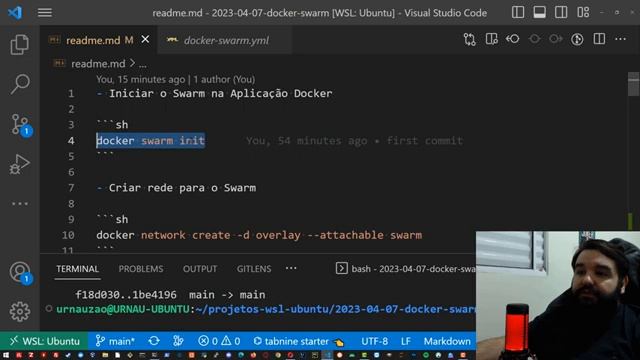This screenshot has height=360, width=640.
Task: Select the OUTPUT panel tab
Action: tap(200, 269)
